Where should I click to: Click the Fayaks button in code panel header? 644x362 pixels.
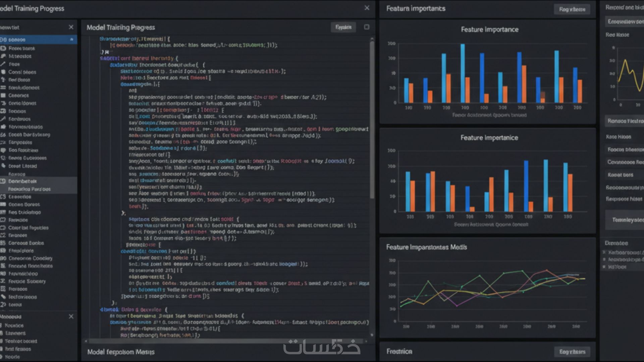click(x=343, y=27)
